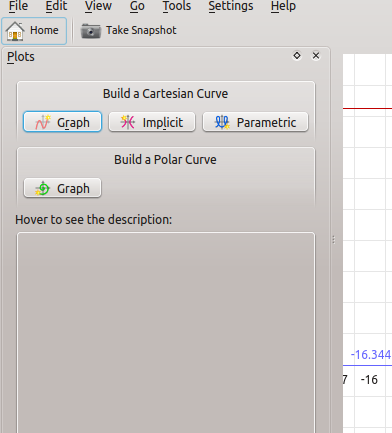Select the Parametric button label
The image size is (392, 433).
(266, 123)
